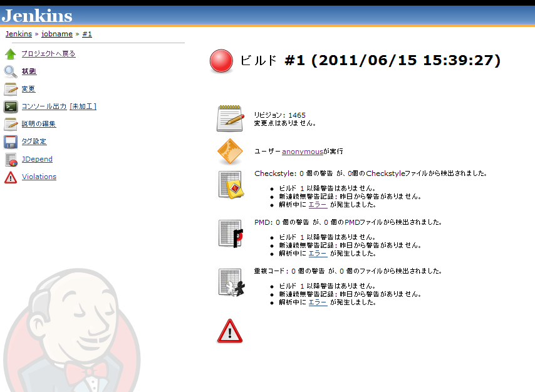Click the 変更点はありません text

285,123
